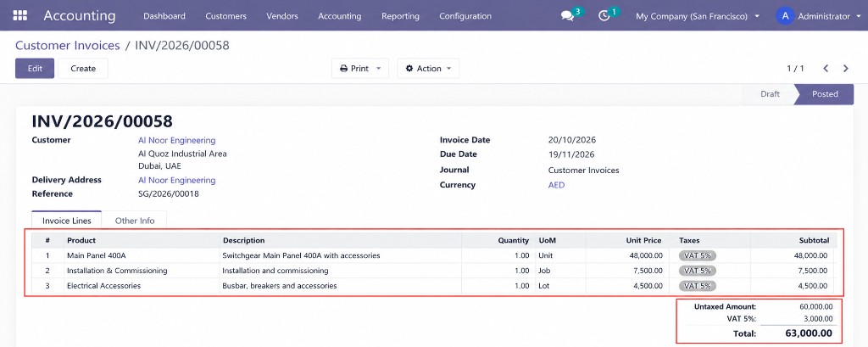Screen dimensions: 868x347
Task: Click the Posted status stage
Action: pos(825,93)
